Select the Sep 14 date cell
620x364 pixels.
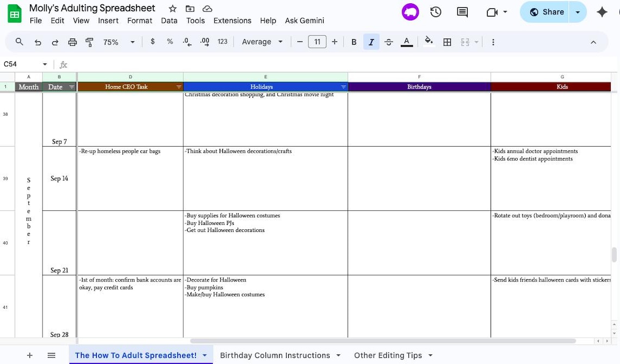(59, 178)
